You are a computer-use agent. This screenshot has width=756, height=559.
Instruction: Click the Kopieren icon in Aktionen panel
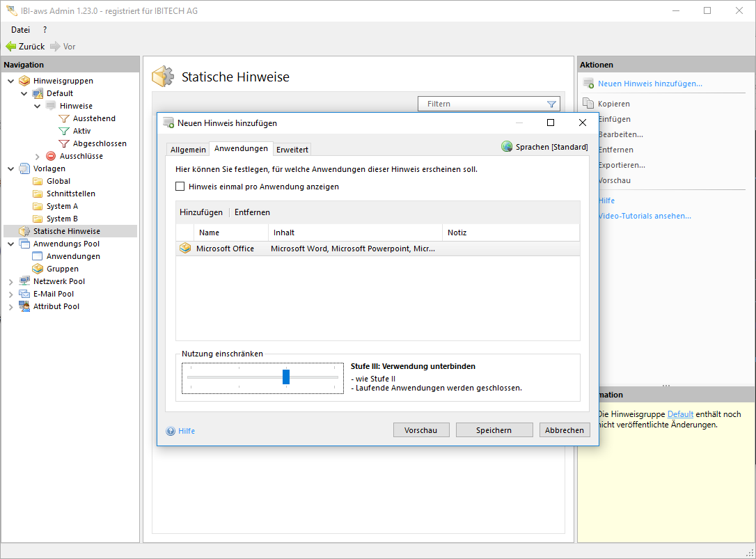point(588,104)
